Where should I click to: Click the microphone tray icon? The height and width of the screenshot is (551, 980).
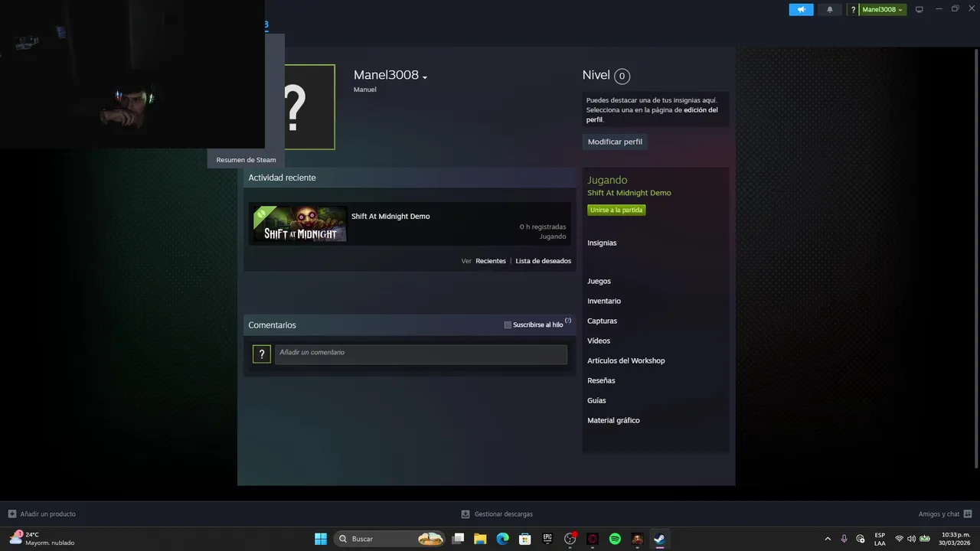[844, 539]
